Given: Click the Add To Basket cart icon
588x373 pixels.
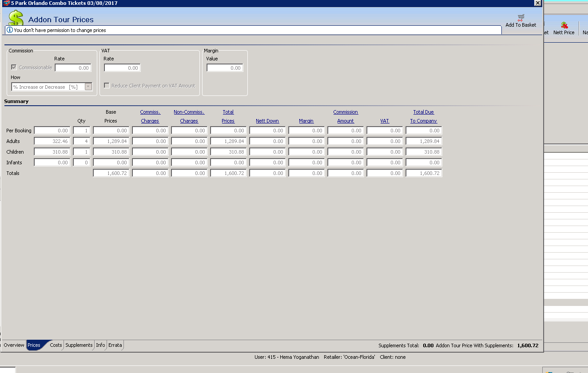Looking at the screenshot, I should [x=520, y=18].
